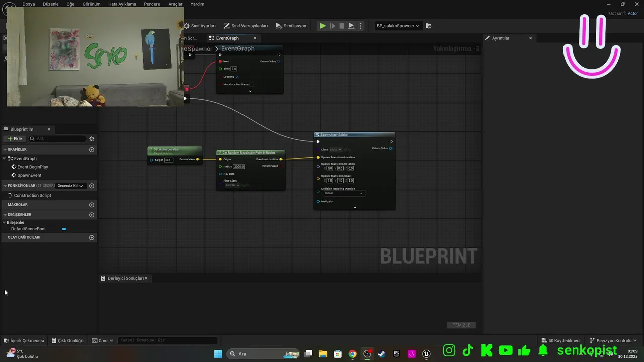Screen dimensions: 644x362
Task: Add a new variable with the DEĞİŞKENLER plus icon
Action: click(x=92, y=215)
